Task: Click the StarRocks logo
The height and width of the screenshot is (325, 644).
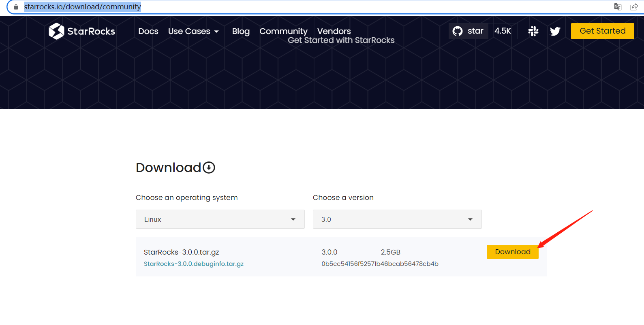Action: 82,31
